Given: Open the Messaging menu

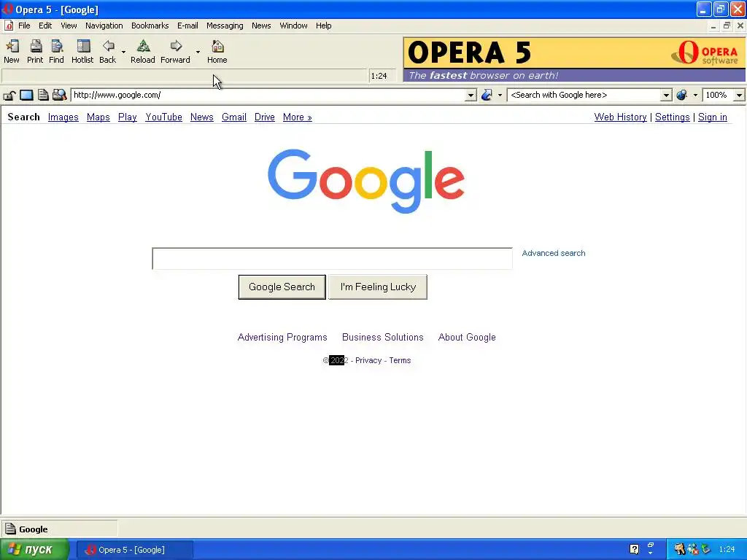Looking at the screenshot, I should pos(225,26).
